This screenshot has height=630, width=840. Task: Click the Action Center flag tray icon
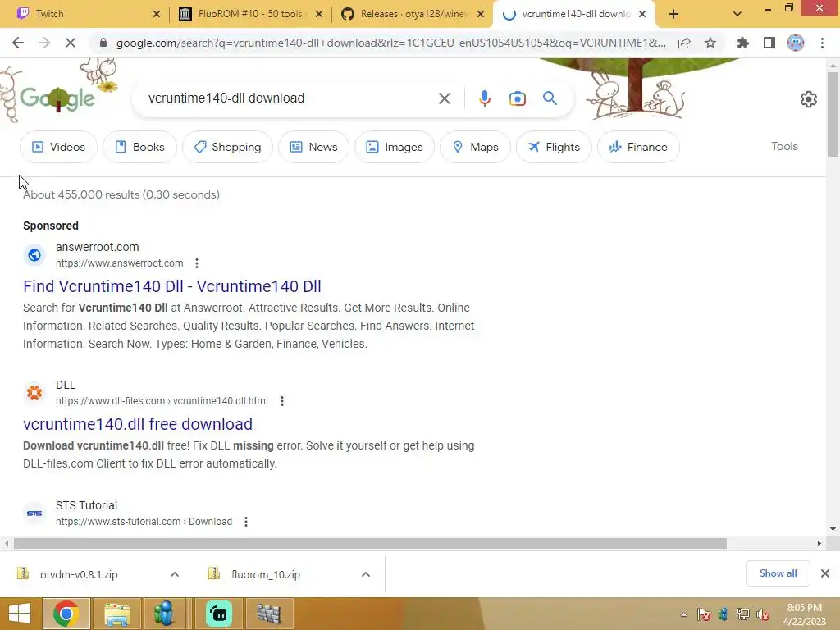tap(703, 614)
